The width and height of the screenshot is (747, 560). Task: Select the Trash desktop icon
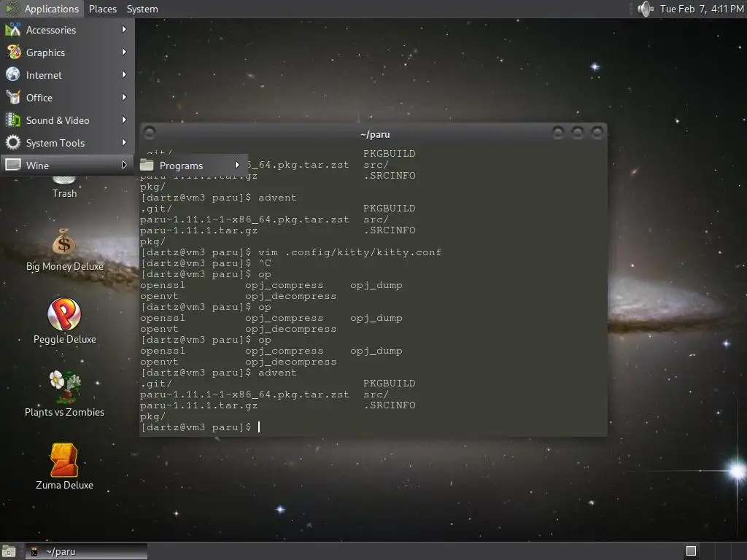(x=64, y=188)
